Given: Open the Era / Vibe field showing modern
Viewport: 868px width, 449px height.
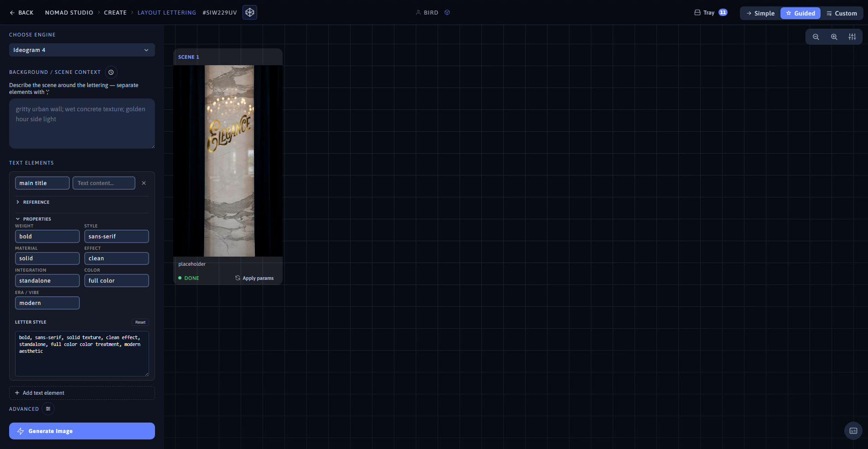Looking at the screenshot, I should (x=47, y=303).
